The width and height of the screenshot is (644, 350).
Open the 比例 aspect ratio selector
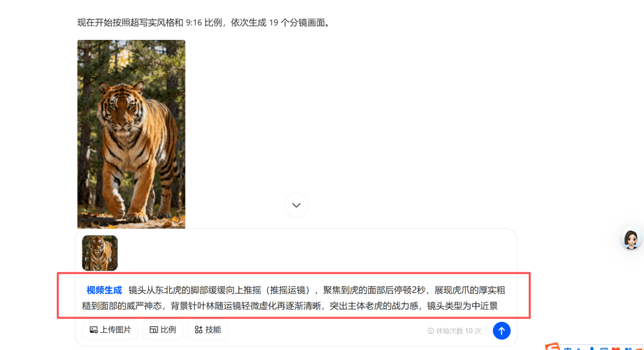pos(163,330)
